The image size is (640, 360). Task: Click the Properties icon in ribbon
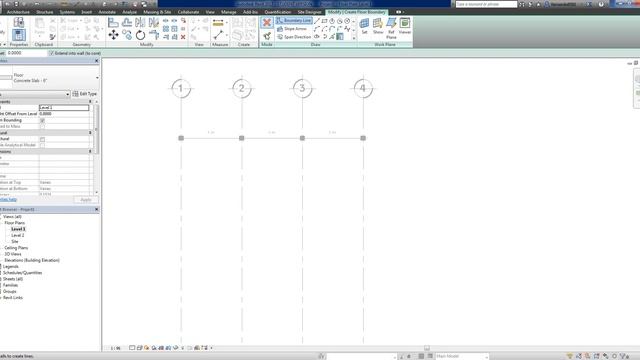click(18, 35)
